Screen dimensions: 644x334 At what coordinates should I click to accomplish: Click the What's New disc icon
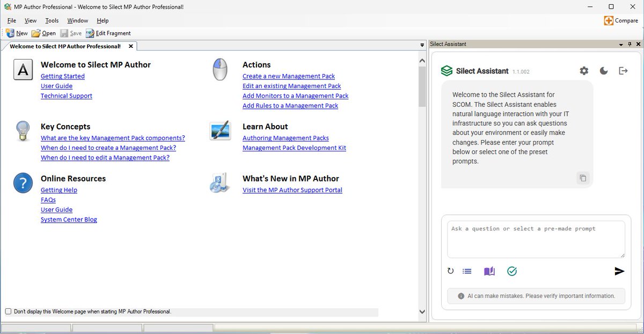click(x=219, y=183)
